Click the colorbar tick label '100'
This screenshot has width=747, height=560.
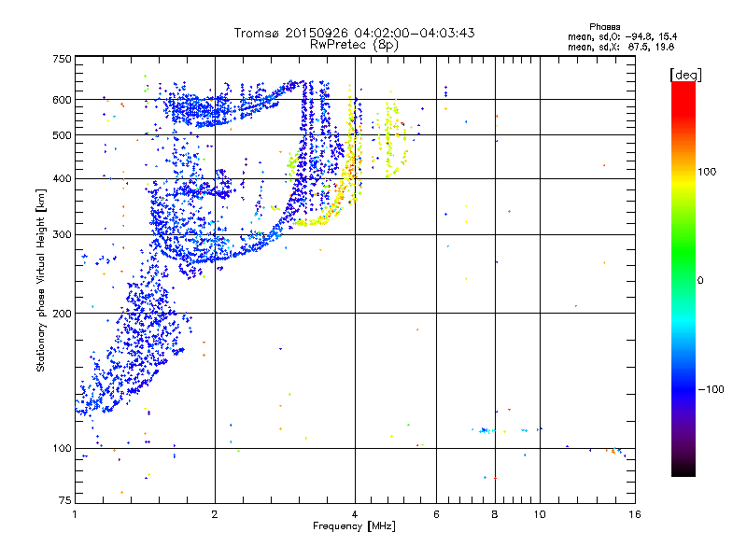[707, 172]
